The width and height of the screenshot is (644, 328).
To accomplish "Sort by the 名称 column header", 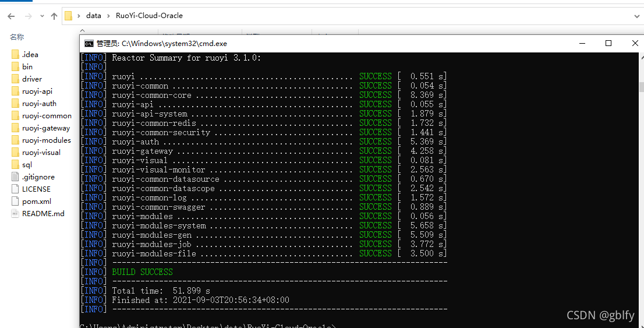I will (17, 37).
